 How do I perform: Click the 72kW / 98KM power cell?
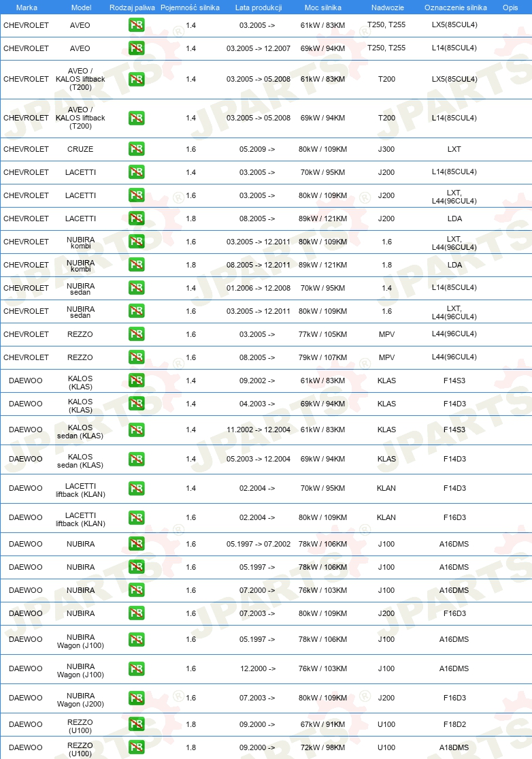[x=322, y=748]
